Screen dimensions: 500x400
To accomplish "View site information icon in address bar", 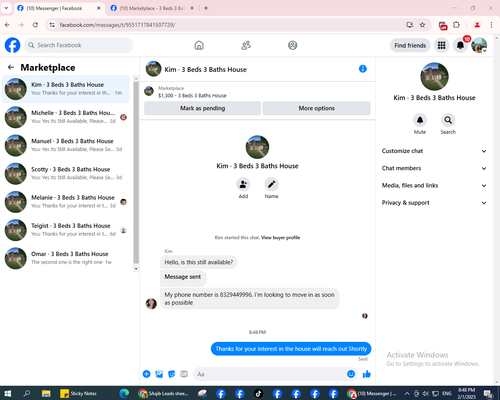I will 52,25.
